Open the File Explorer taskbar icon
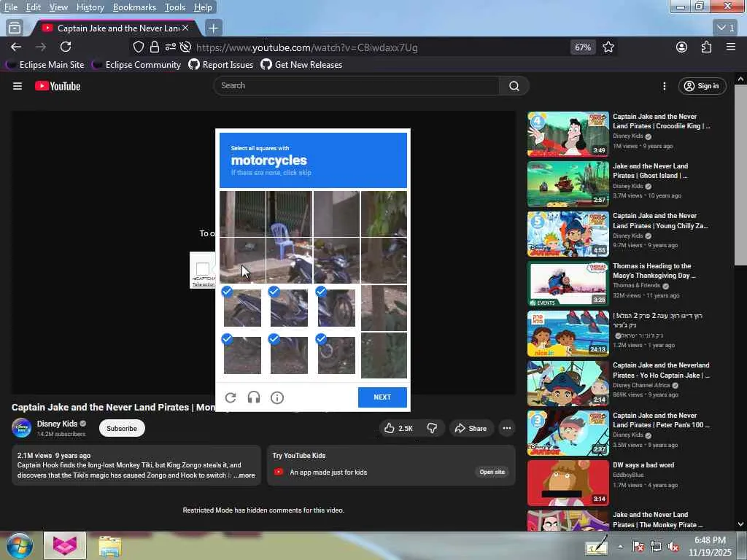Viewport: 747px width, 560px height. [x=110, y=546]
